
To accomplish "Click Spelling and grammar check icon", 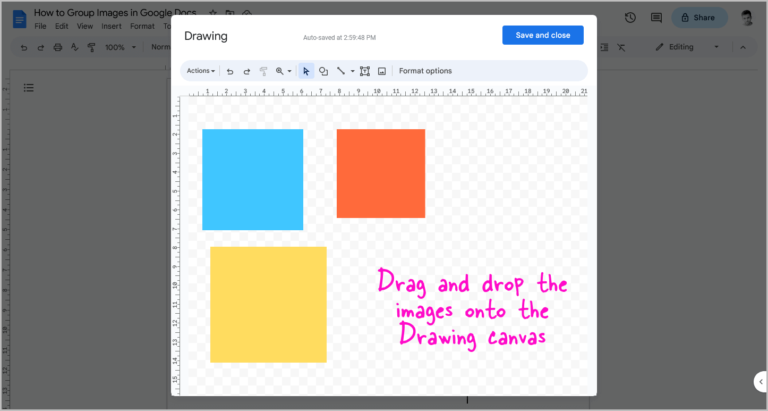I will tap(74, 48).
